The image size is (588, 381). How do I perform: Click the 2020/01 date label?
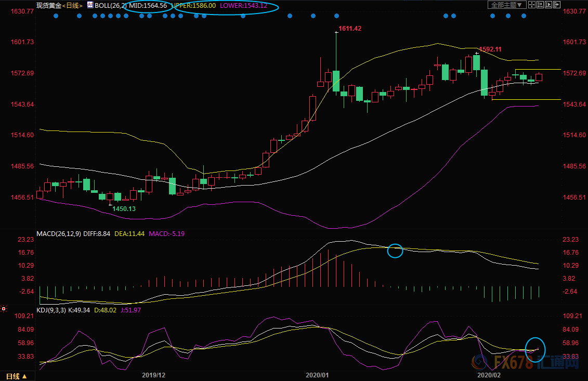tap(317, 375)
